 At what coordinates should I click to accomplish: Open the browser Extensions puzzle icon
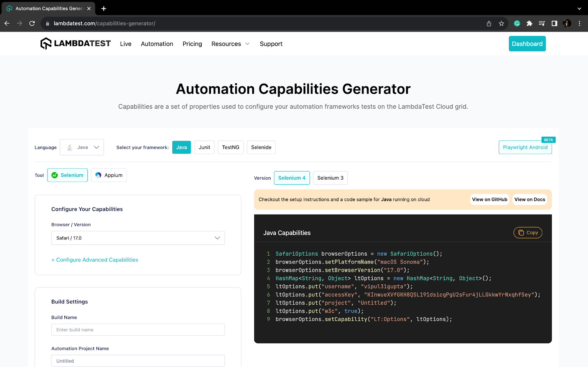click(x=529, y=23)
